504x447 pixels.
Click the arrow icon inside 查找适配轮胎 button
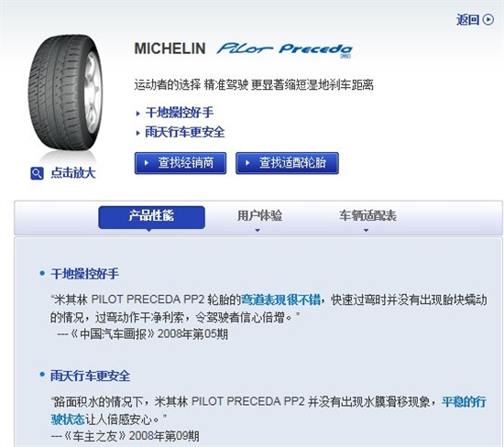[247, 163]
